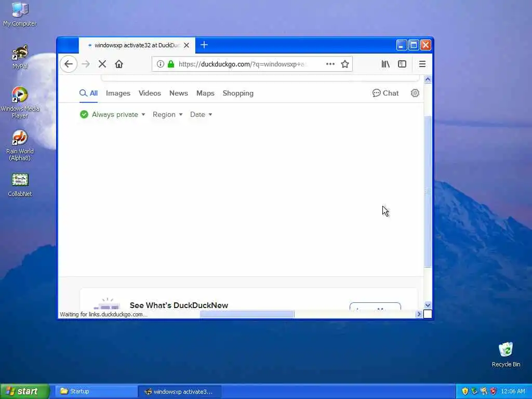Expand the Region filter dropdown

click(x=168, y=114)
